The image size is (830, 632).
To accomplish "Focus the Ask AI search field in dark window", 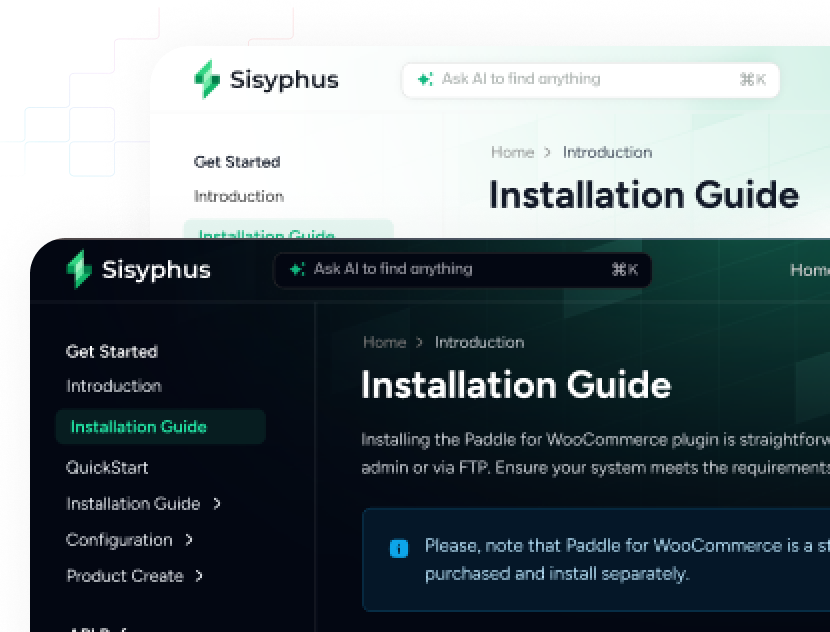I will 462,270.
